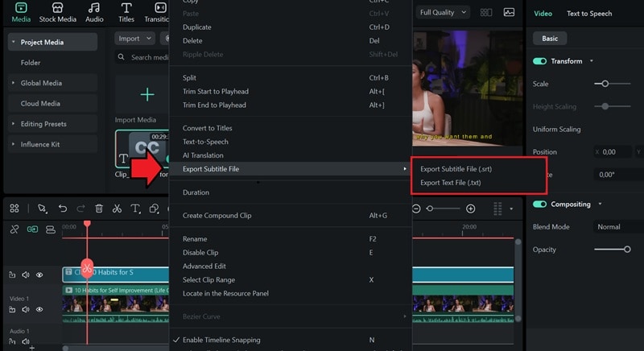Collapse the Compositing section arrow

[x=600, y=204]
